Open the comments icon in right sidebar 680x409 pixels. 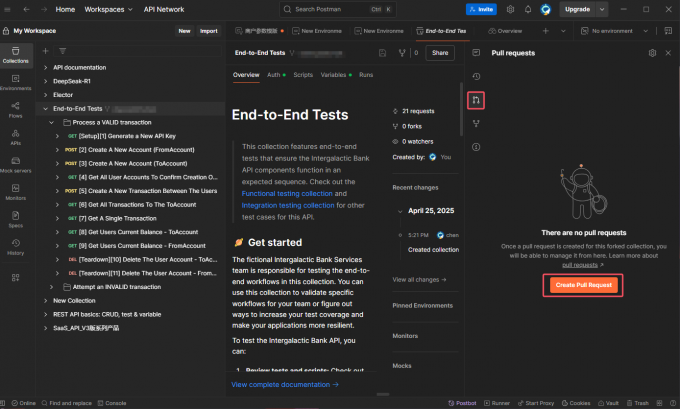tap(476, 52)
